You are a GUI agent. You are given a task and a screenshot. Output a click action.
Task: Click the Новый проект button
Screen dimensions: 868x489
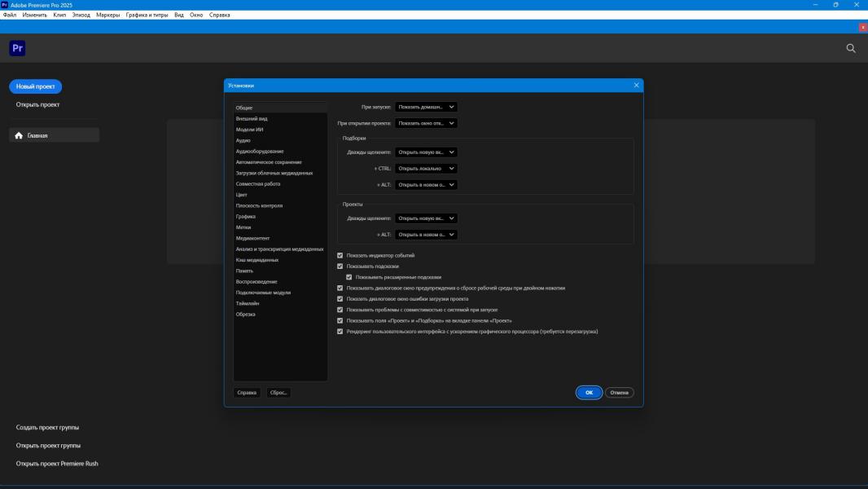[35, 86]
